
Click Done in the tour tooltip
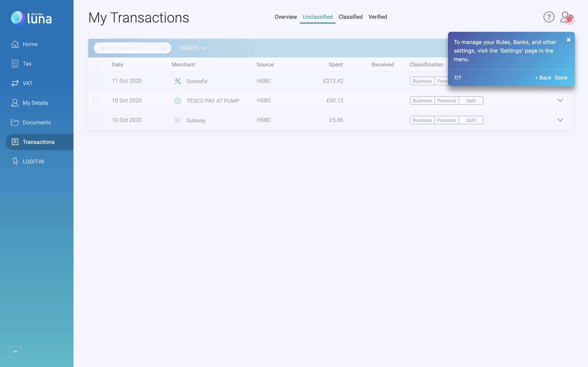pos(561,78)
